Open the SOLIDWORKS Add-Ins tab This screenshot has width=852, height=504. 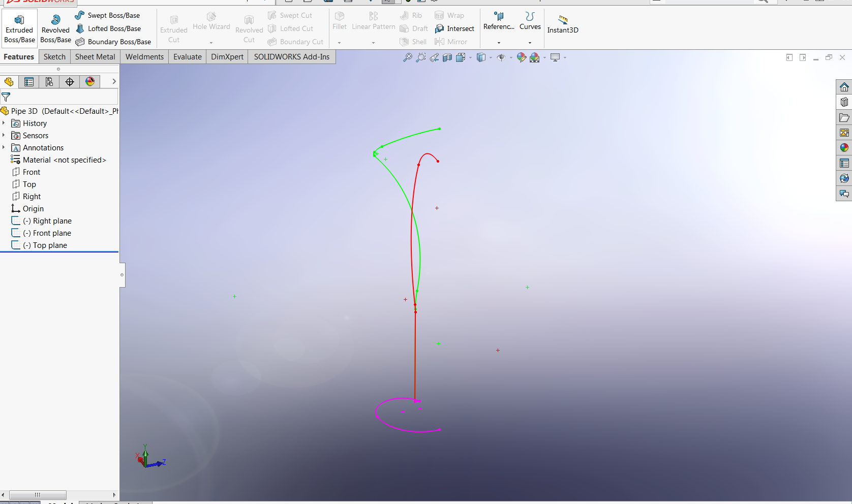pos(292,57)
